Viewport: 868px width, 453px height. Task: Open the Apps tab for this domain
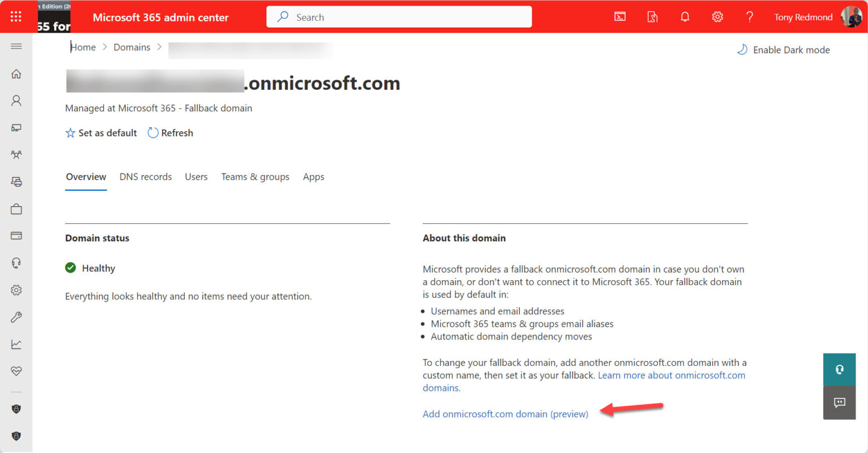click(x=314, y=177)
